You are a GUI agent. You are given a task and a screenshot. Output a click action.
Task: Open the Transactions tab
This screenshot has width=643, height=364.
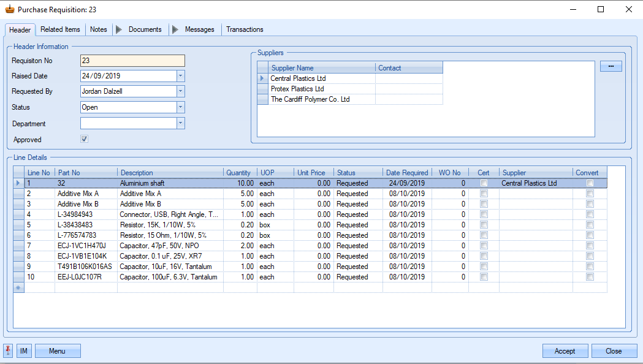[245, 29]
